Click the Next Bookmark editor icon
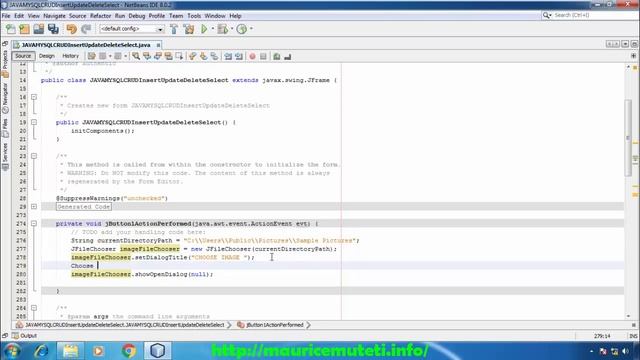Screen dimensions: 640x360 [x=203, y=56]
